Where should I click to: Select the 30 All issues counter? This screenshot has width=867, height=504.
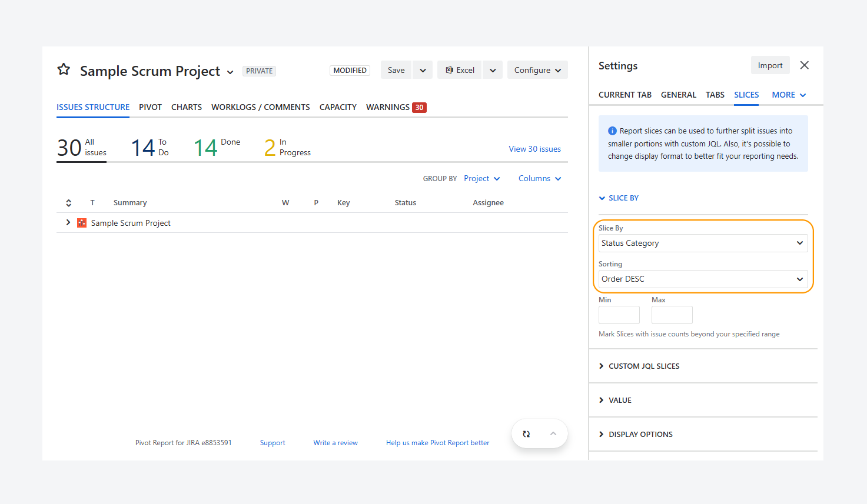click(82, 148)
